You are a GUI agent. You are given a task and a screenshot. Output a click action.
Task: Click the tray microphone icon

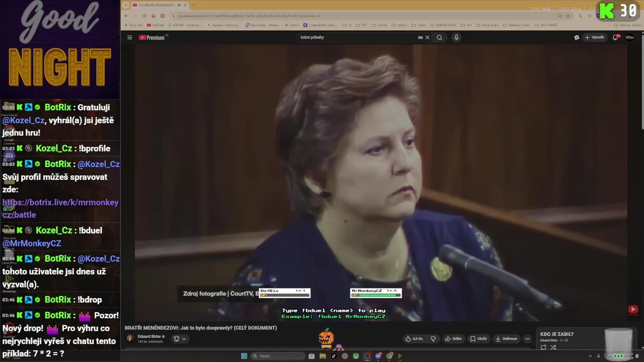click(x=598, y=356)
